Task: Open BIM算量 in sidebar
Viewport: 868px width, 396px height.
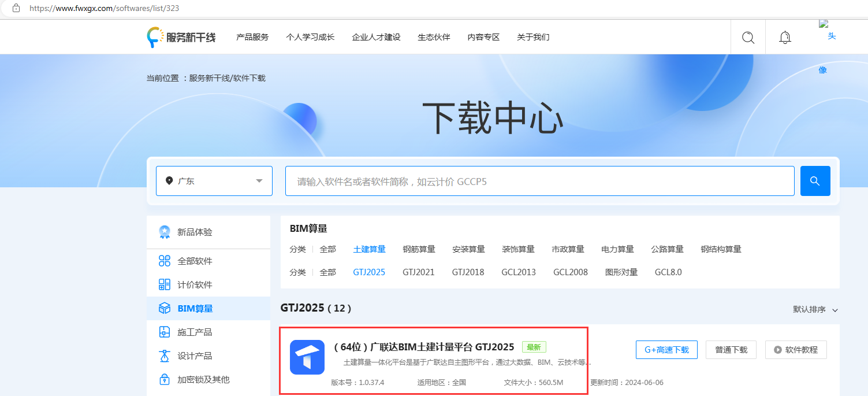Action: pos(208,309)
